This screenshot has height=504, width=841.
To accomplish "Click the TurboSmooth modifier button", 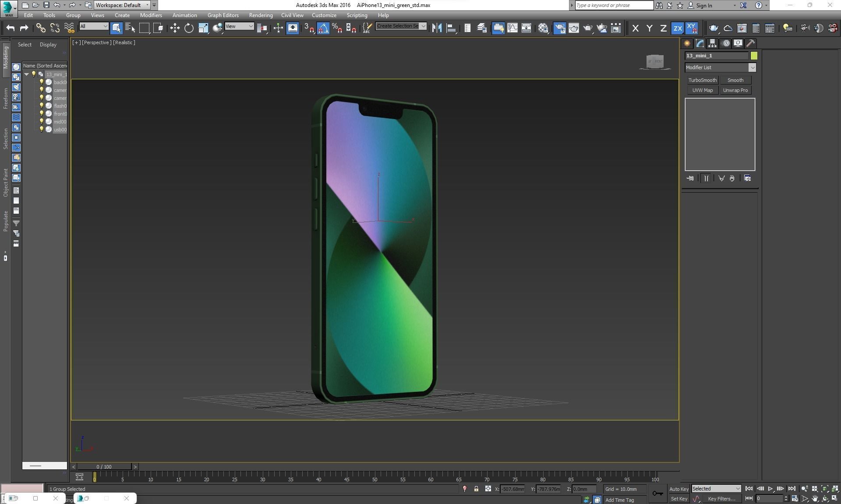I will [702, 80].
